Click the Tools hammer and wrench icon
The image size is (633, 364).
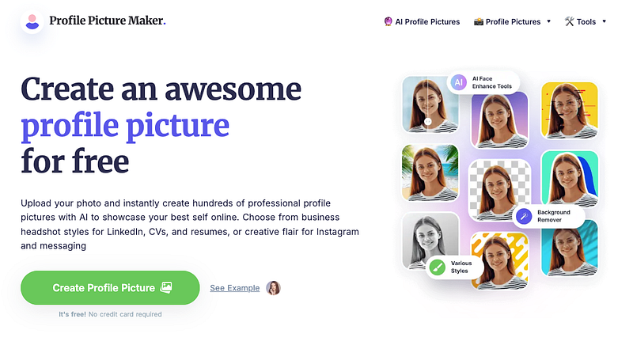coord(569,21)
